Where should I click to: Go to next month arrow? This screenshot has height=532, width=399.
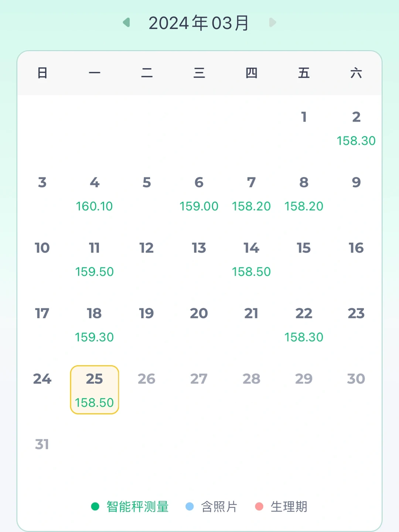[x=272, y=23]
